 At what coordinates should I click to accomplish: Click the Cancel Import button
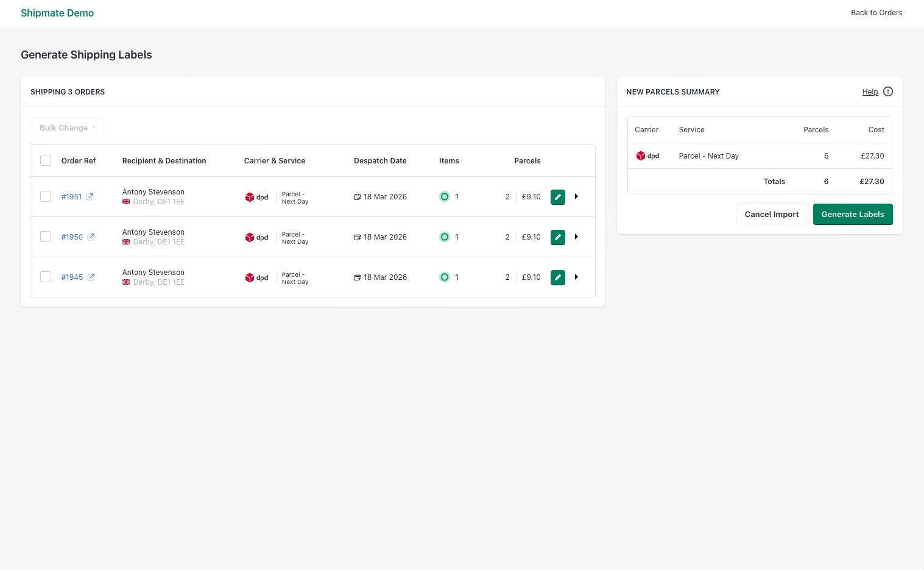pos(772,214)
